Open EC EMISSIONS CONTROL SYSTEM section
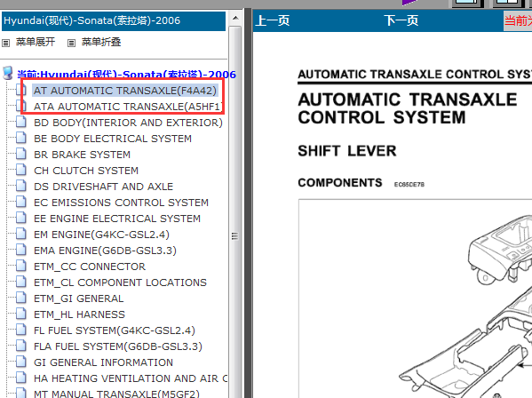532x398 pixels. (121, 203)
